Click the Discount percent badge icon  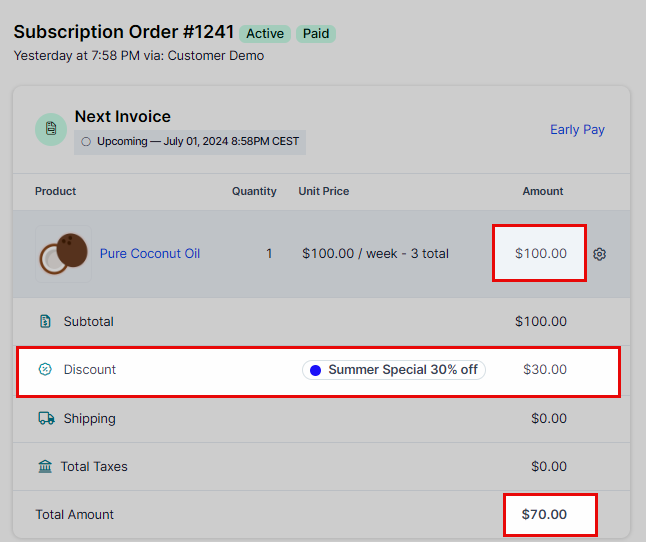pyautogui.click(x=45, y=369)
